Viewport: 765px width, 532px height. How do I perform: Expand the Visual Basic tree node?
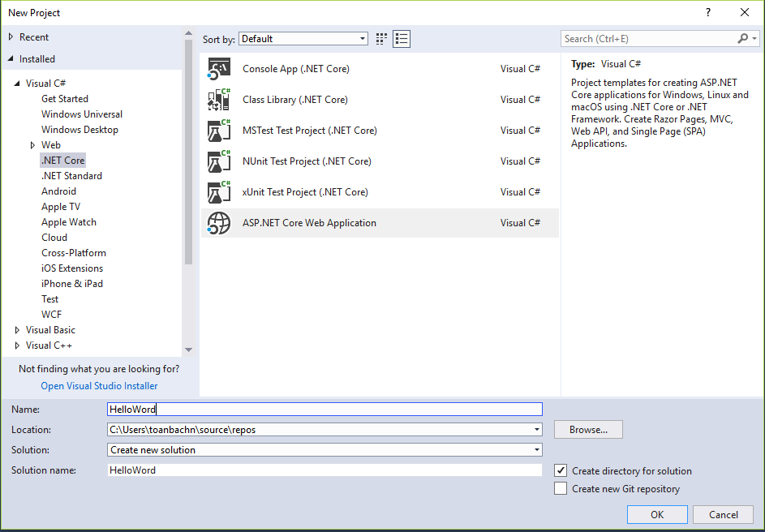[x=18, y=330]
